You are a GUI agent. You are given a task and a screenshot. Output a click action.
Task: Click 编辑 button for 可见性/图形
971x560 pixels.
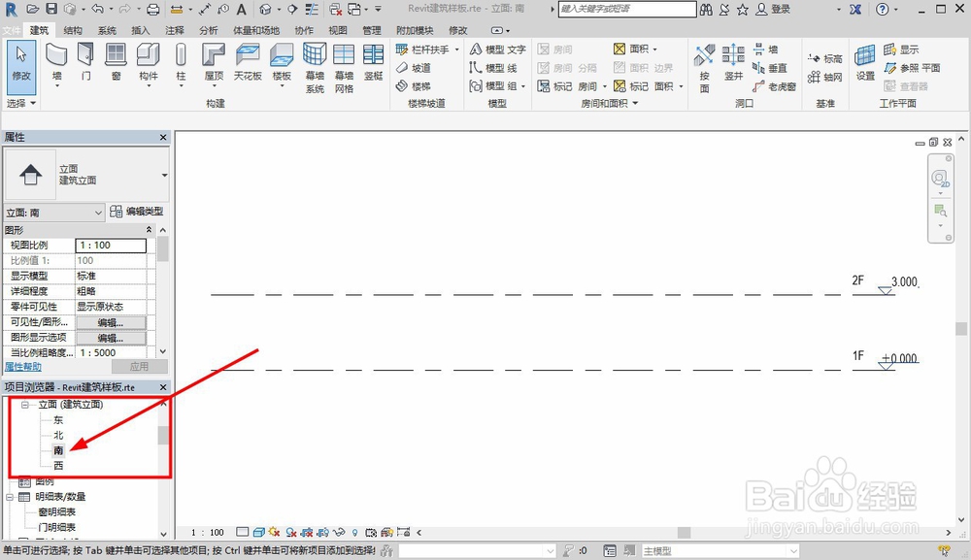[111, 322]
